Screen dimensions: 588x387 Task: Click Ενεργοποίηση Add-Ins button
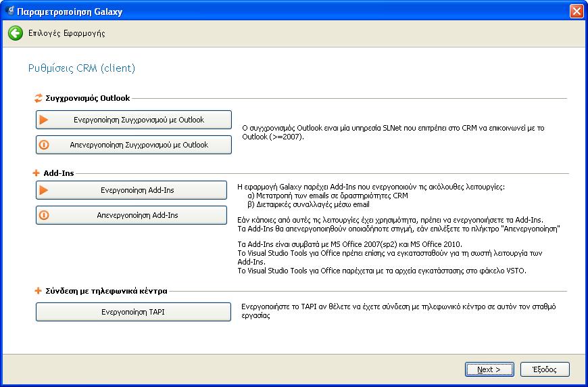pyautogui.click(x=131, y=190)
